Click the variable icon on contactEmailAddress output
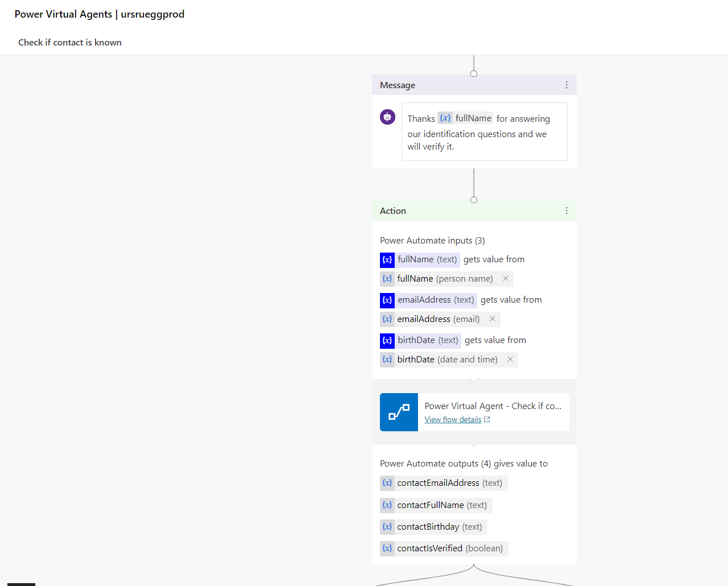728x586 pixels. 387,483
